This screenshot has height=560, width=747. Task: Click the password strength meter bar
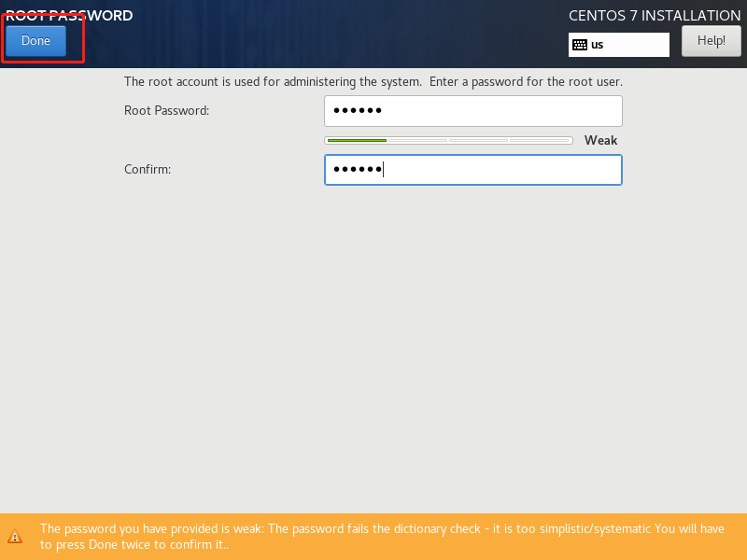pos(448,141)
